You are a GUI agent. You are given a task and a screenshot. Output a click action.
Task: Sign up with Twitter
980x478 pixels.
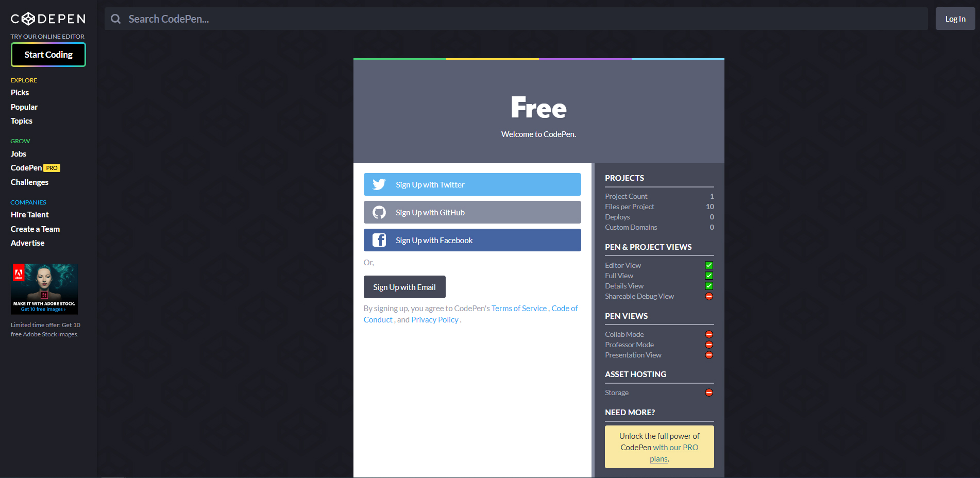tap(472, 184)
